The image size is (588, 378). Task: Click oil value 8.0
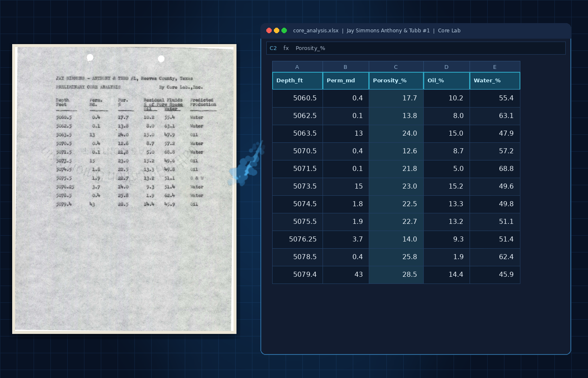[x=446, y=116]
